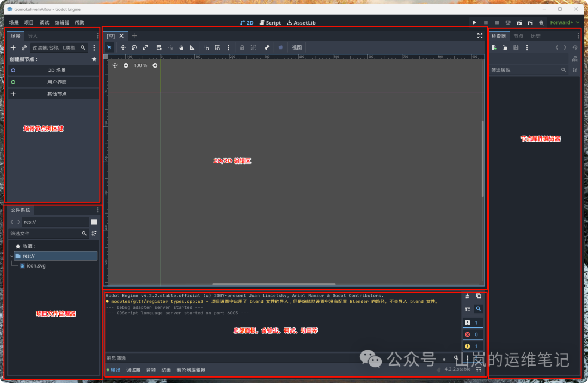Image resolution: width=588 pixels, height=383 pixels.
Task: Collapse the res:// folder tree item
Action: [x=12, y=256]
